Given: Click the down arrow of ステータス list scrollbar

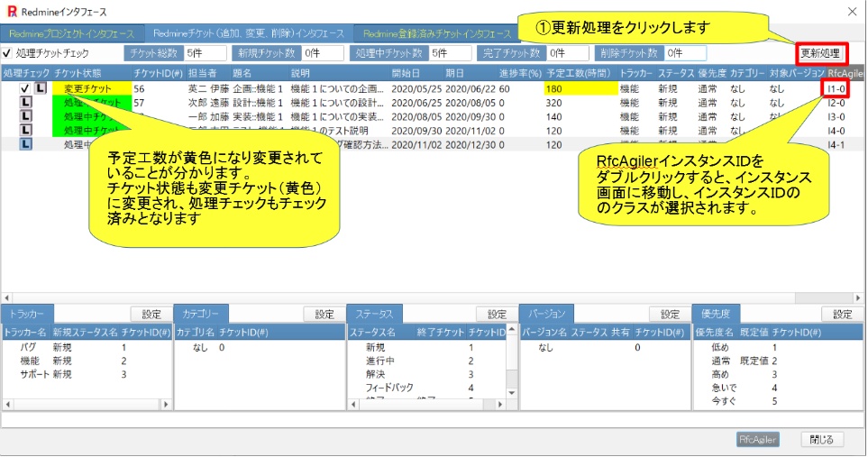Looking at the screenshot, I should tap(511, 392).
